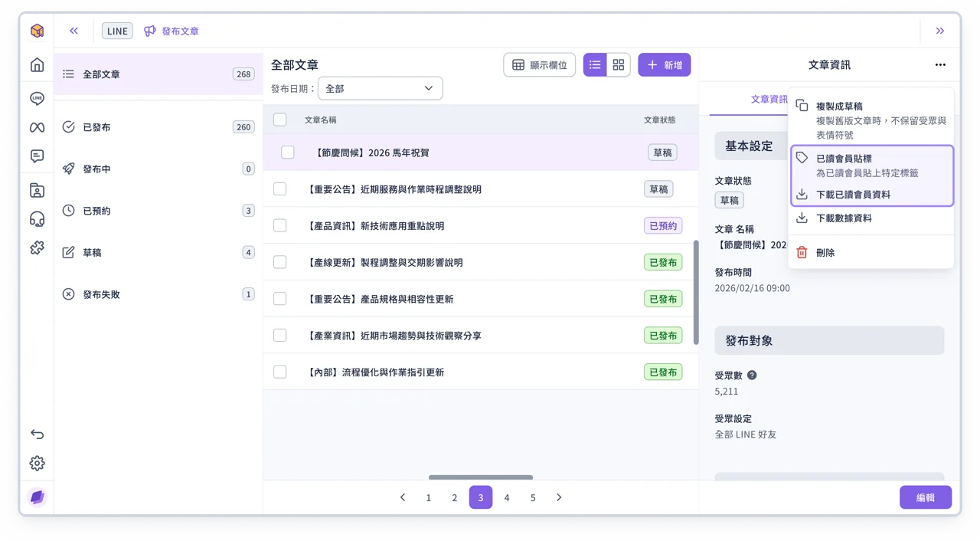Collapse left panel with double chevron
Viewport: 980px width, 541px height.
click(x=73, y=31)
